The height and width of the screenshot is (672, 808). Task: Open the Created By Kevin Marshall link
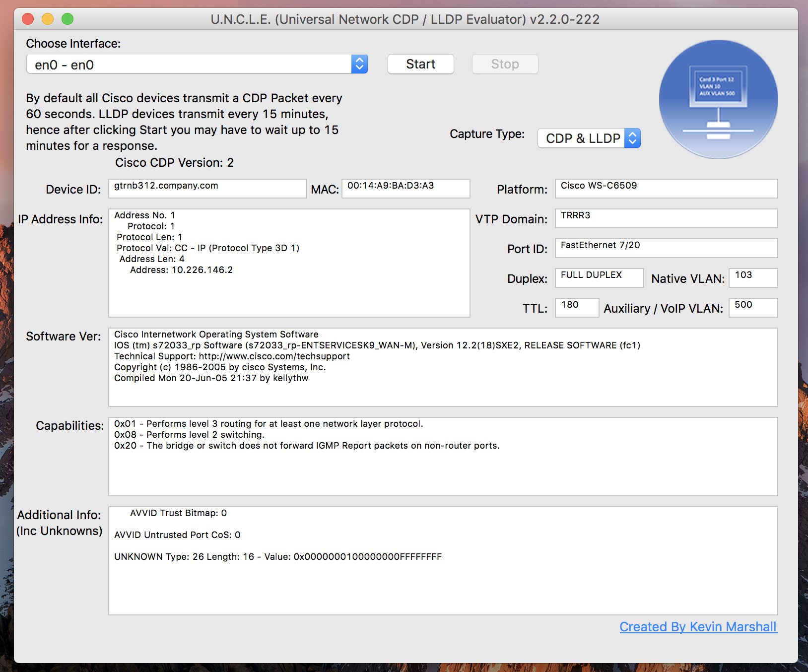pyautogui.click(x=698, y=627)
